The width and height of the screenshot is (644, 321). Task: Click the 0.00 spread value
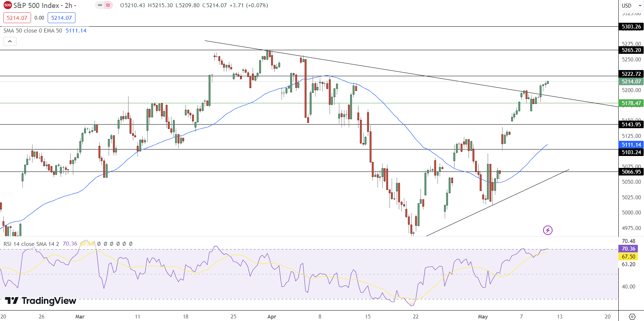pyautogui.click(x=39, y=18)
